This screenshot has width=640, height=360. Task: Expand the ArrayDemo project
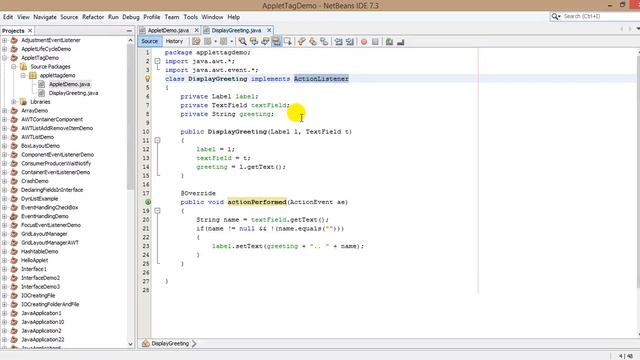tap(4, 111)
